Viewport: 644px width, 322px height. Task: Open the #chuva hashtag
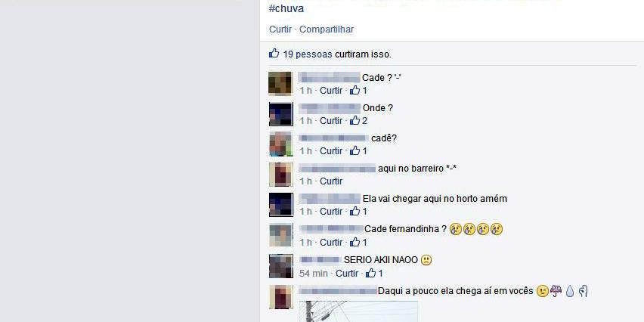pos(286,8)
